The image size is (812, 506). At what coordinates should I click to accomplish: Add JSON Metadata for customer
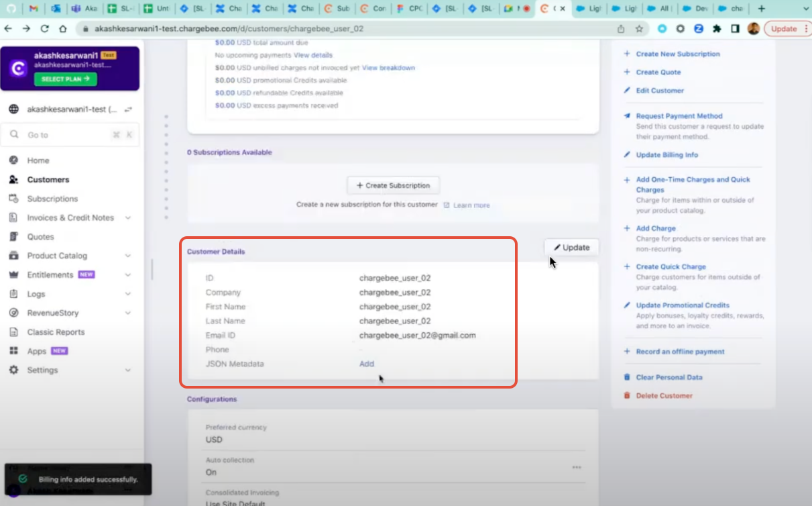tap(367, 364)
